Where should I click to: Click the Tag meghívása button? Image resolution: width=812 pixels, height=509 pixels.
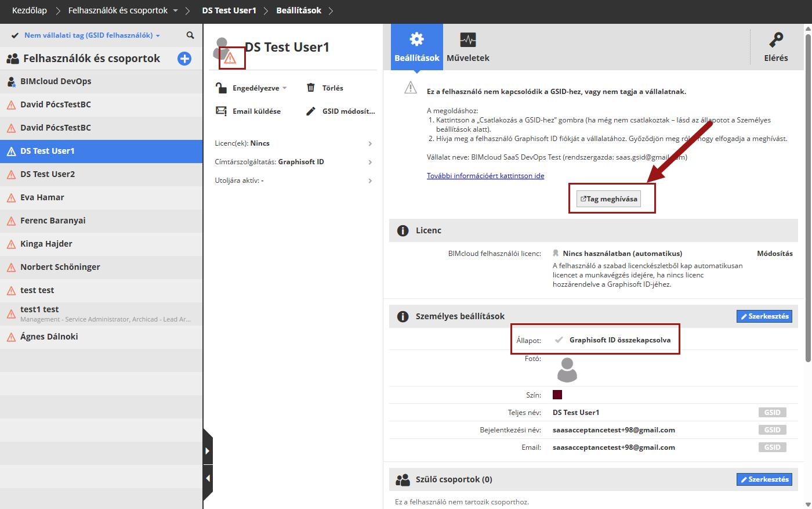[608, 198]
